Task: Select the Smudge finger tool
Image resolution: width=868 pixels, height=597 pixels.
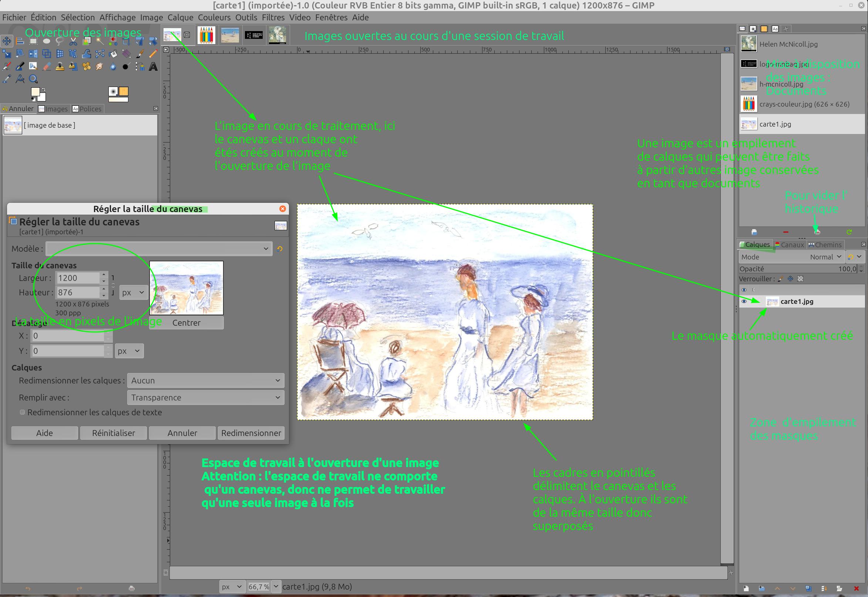Action: (x=100, y=67)
